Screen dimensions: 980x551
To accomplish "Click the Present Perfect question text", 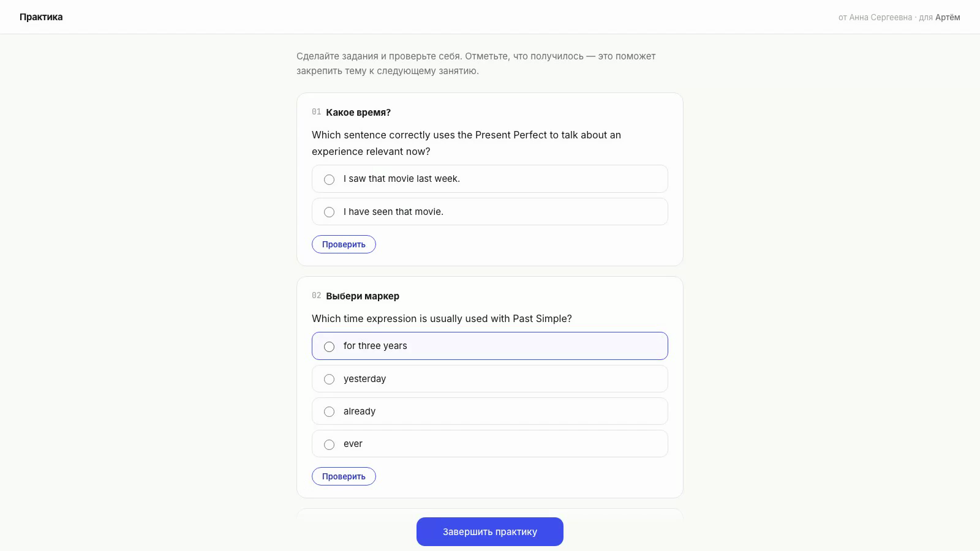I will tap(466, 143).
